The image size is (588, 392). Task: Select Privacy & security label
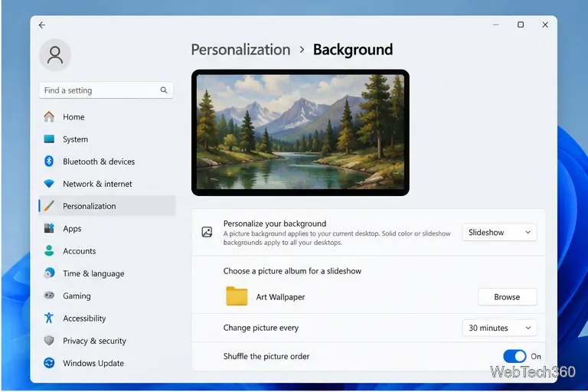click(x=94, y=341)
